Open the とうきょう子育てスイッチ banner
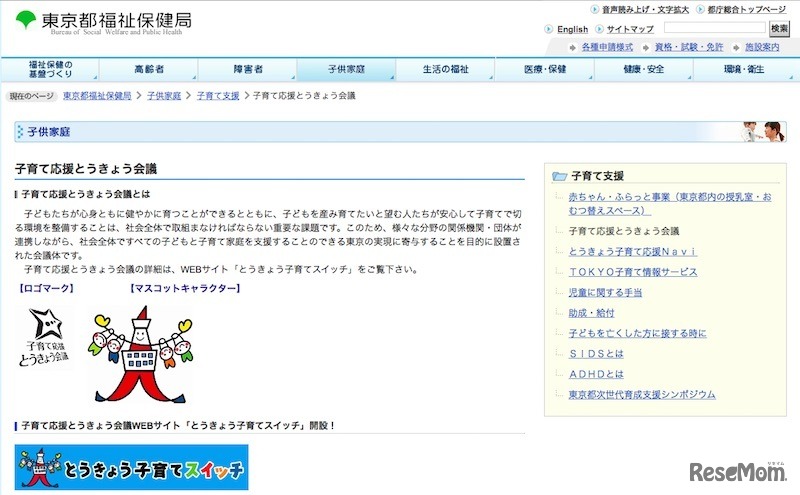 [x=132, y=467]
